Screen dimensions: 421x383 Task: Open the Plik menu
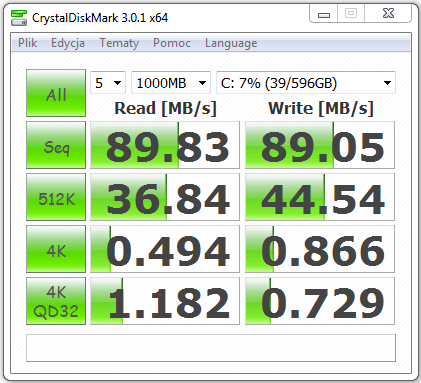click(x=27, y=43)
